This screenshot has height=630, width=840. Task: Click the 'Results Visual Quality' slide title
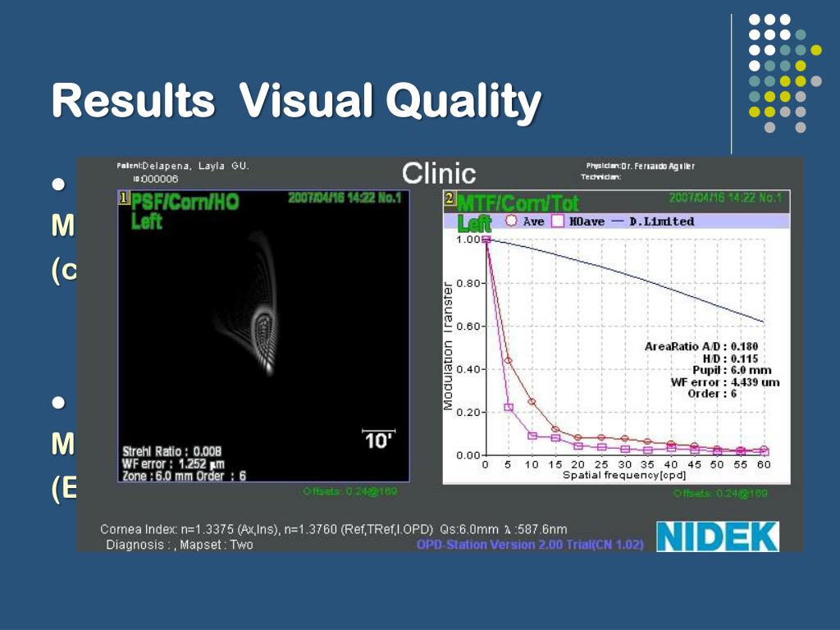(296, 101)
